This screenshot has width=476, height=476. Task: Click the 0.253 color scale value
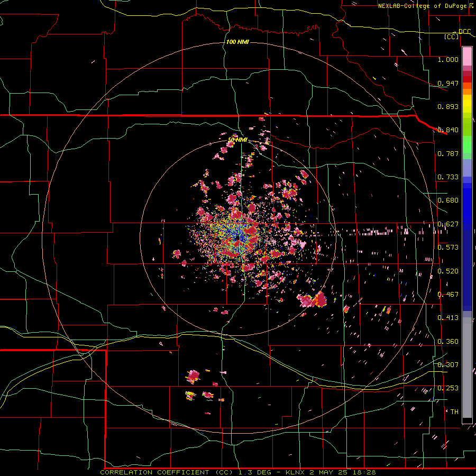448,388
